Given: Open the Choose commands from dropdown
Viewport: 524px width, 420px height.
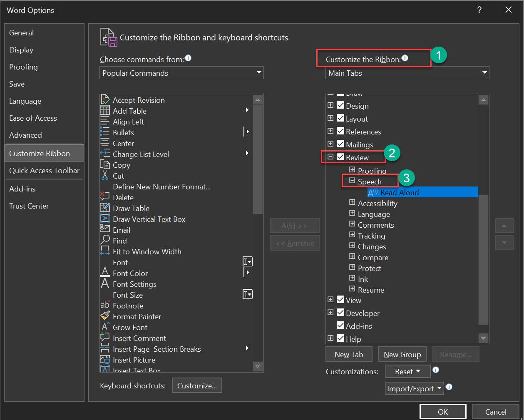Looking at the screenshot, I should click(x=182, y=73).
